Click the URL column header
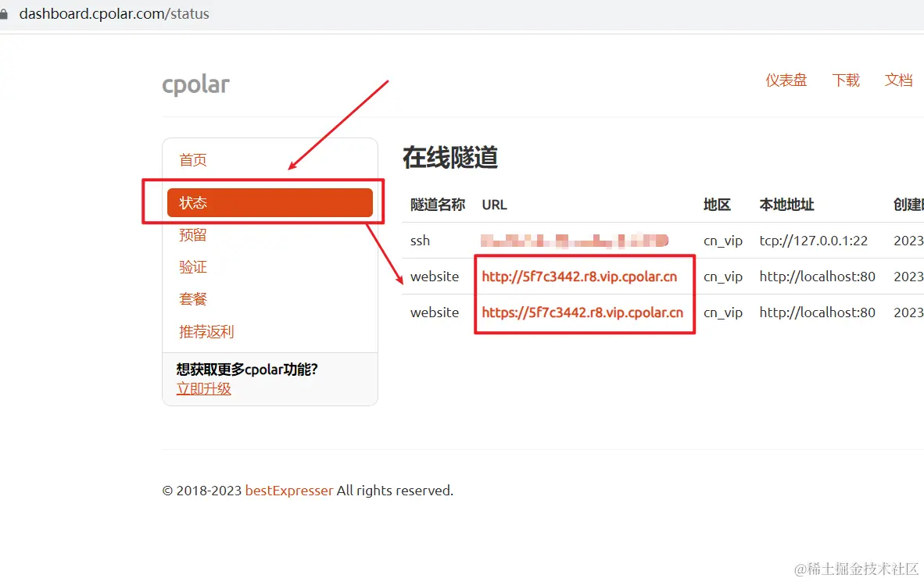Image resolution: width=924 pixels, height=582 pixels. (x=494, y=205)
